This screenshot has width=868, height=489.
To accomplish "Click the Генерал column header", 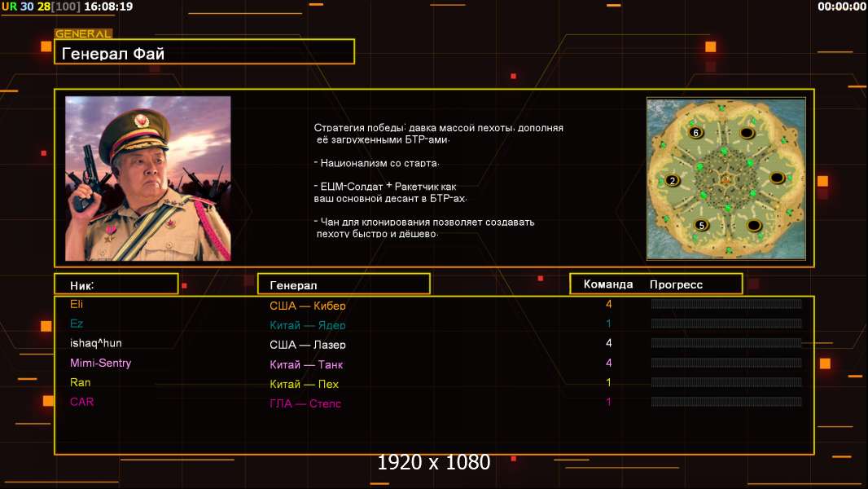I will click(344, 284).
